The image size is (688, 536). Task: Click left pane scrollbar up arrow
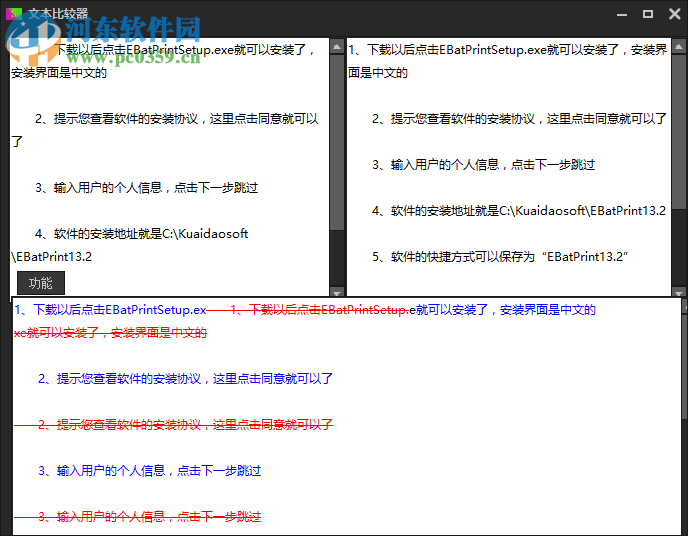337,46
